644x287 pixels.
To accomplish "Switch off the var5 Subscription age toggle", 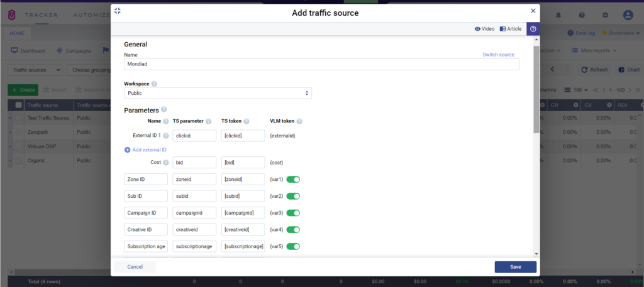I will pyautogui.click(x=293, y=246).
